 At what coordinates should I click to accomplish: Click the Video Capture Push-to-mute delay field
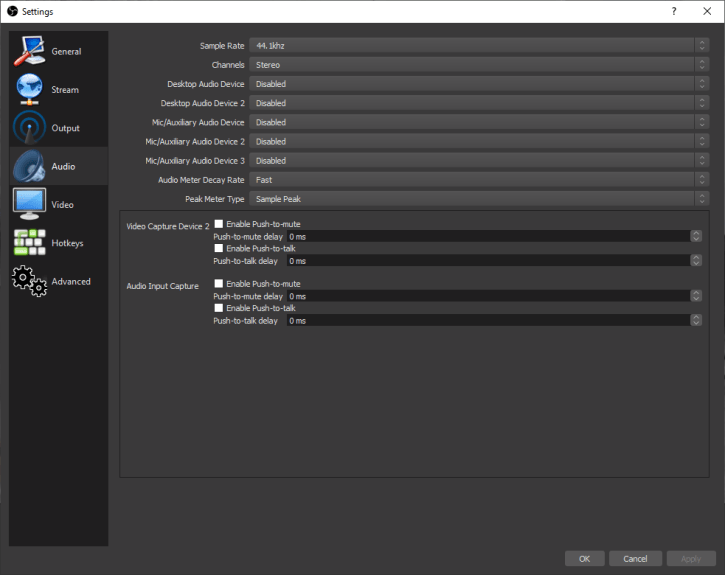tap(487, 237)
